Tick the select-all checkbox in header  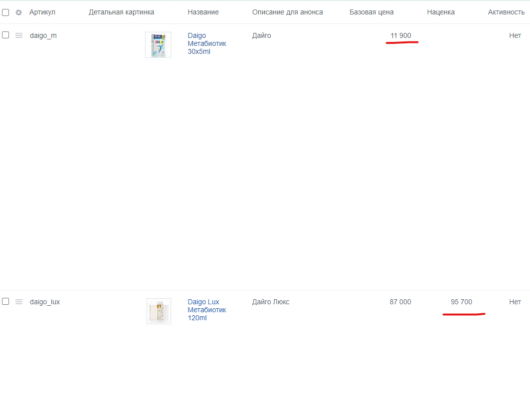[5, 12]
